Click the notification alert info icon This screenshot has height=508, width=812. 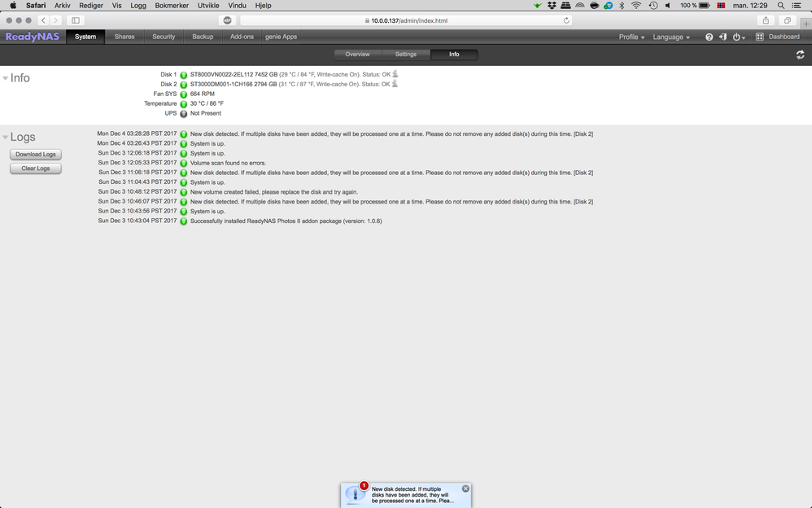coord(356,494)
